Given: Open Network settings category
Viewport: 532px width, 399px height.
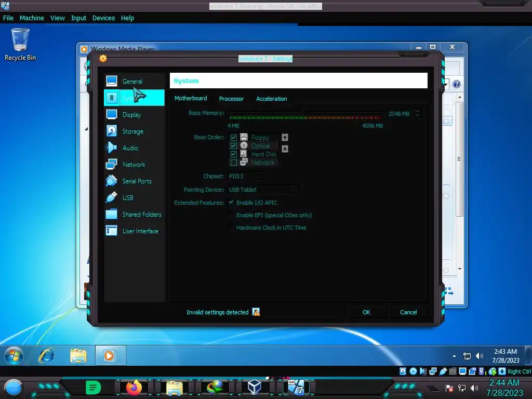Looking at the screenshot, I should pos(134,165).
